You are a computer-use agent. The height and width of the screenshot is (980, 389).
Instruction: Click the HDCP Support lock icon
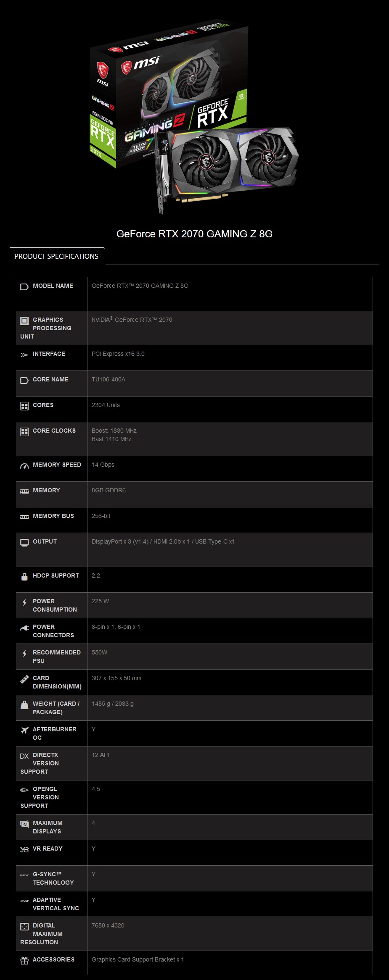tap(24, 577)
